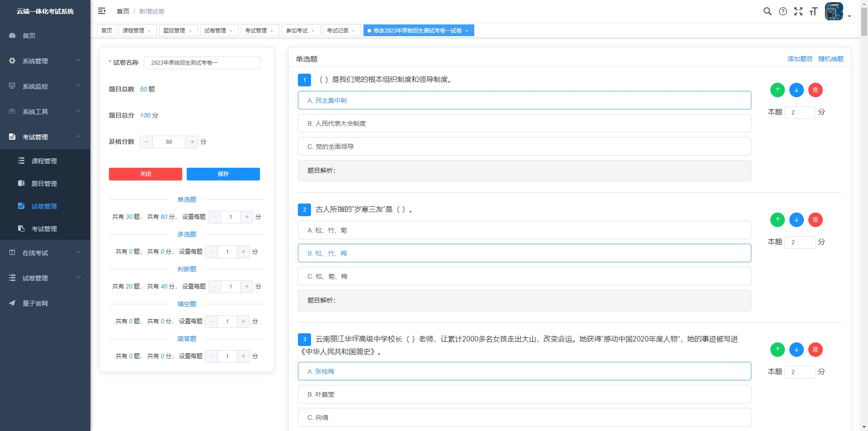Open 课程管理 in sidebar submenu
Image resolution: width=868 pixels, height=431 pixels.
[45, 161]
